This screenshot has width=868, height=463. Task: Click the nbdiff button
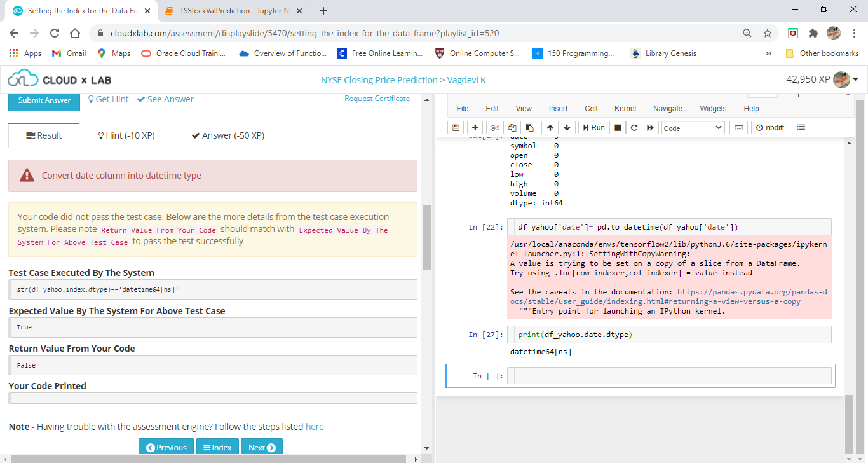770,128
